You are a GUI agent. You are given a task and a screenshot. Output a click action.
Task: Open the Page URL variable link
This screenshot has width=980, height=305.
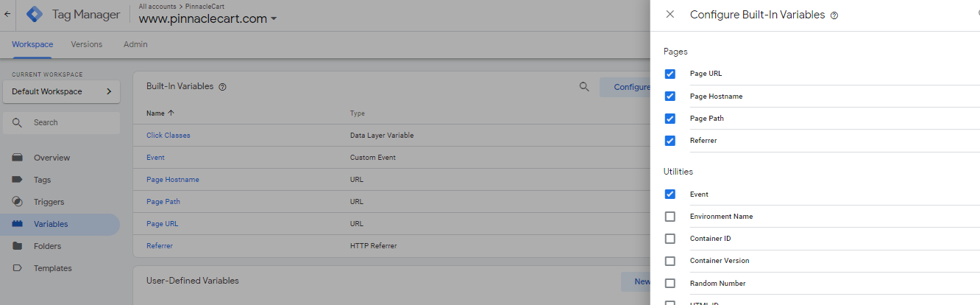point(162,224)
